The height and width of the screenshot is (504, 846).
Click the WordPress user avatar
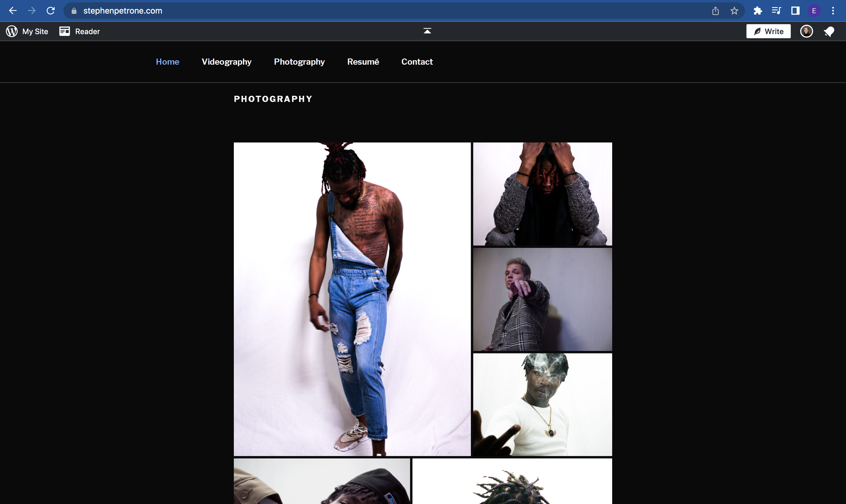coord(806,31)
